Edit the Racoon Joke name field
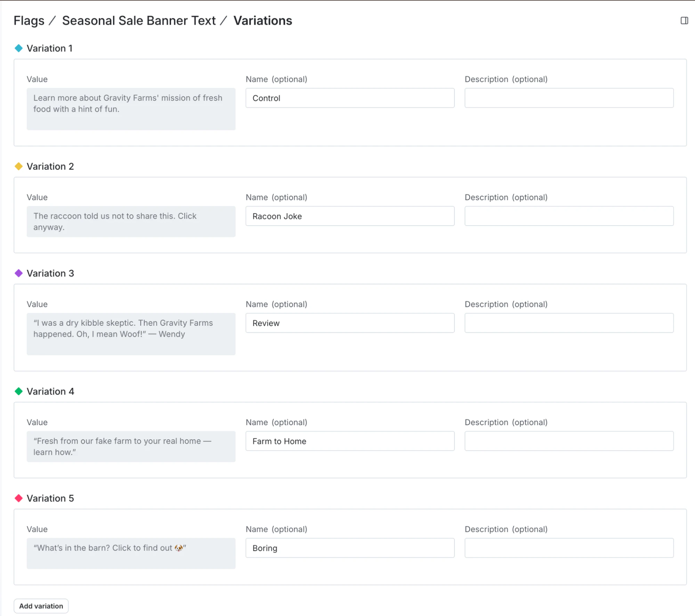The image size is (695, 616). click(x=349, y=216)
